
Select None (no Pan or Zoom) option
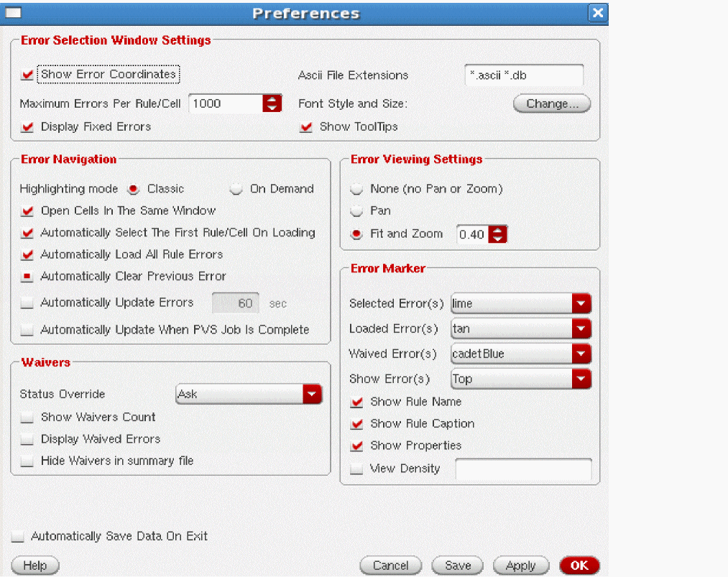click(x=356, y=190)
